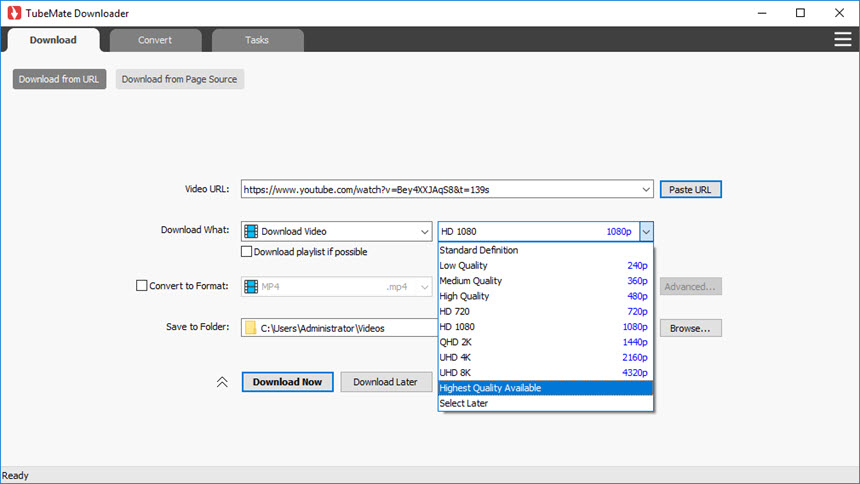Screen dimensions: 860x484
Task: Click inside the Video URL field
Action: coord(440,189)
